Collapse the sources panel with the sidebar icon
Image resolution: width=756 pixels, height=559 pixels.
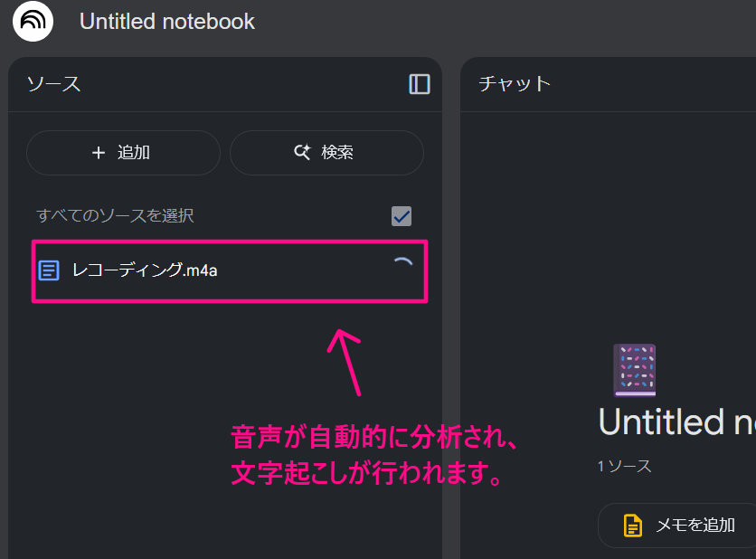[419, 84]
